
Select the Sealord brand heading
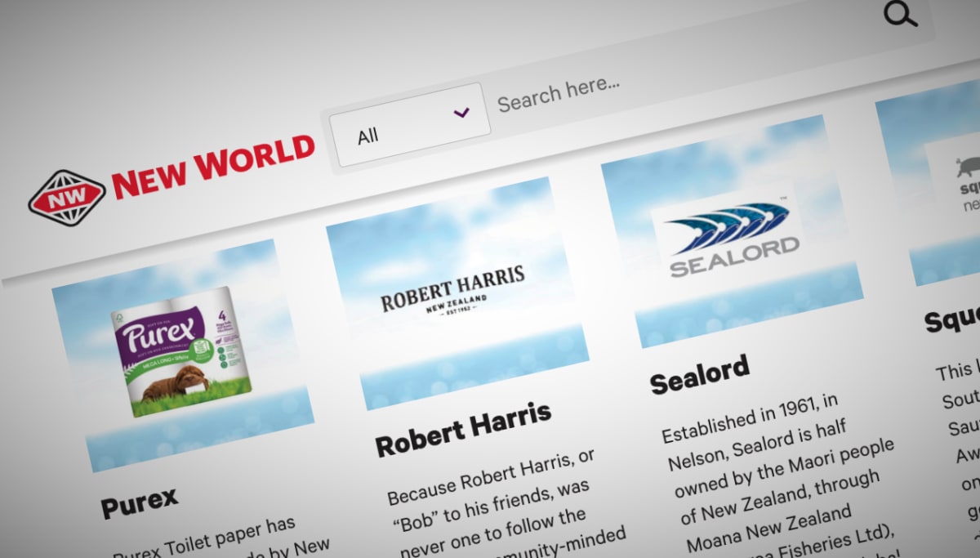coord(700,374)
